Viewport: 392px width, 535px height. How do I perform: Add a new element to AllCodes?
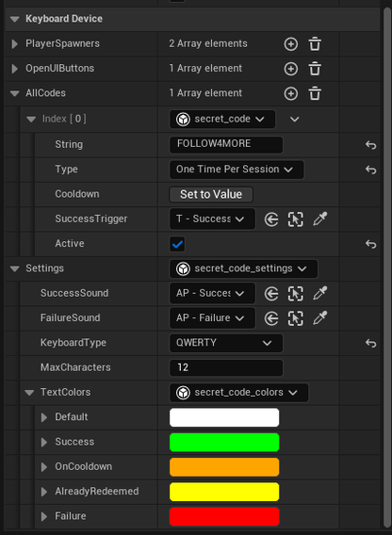pos(291,93)
